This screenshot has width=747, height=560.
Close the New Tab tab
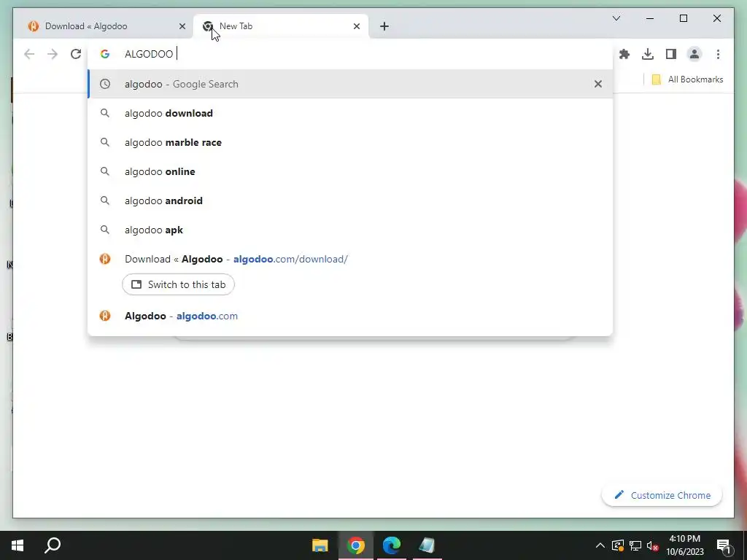point(356,26)
